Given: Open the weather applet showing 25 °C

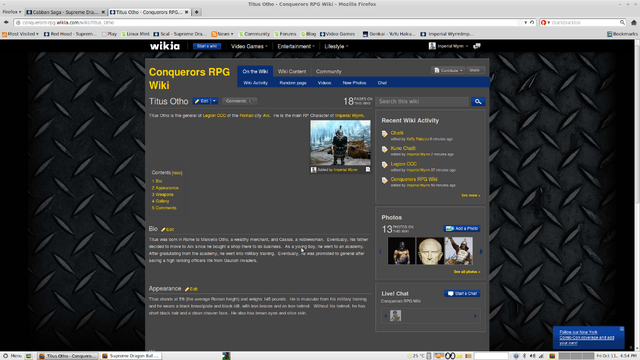Looking at the screenshot, I should [416, 356].
